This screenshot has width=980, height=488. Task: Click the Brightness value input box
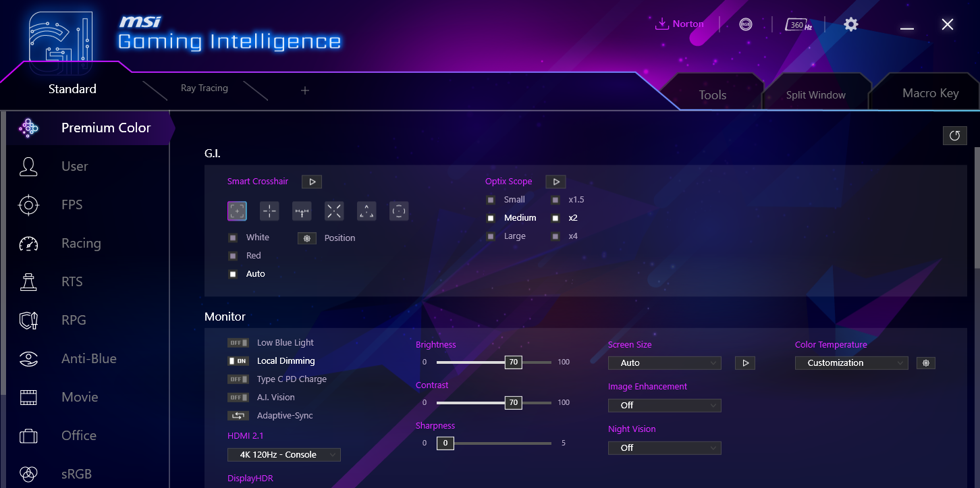[x=513, y=362]
